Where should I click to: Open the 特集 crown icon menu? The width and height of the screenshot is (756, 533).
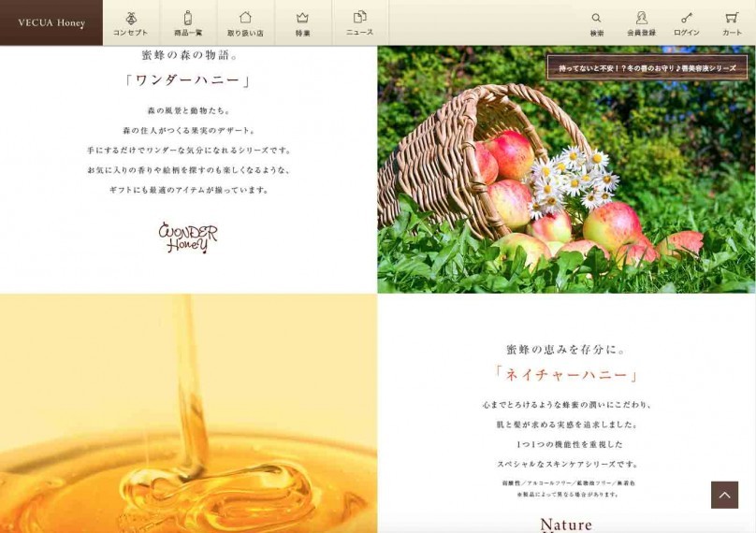tap(303, 23)
